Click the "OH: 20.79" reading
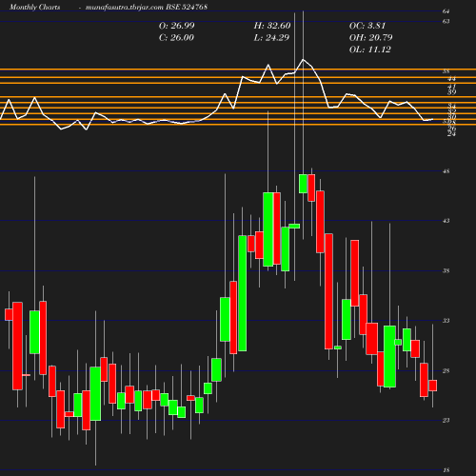This screenshot has height=476, width=476. tap(370, 38)
